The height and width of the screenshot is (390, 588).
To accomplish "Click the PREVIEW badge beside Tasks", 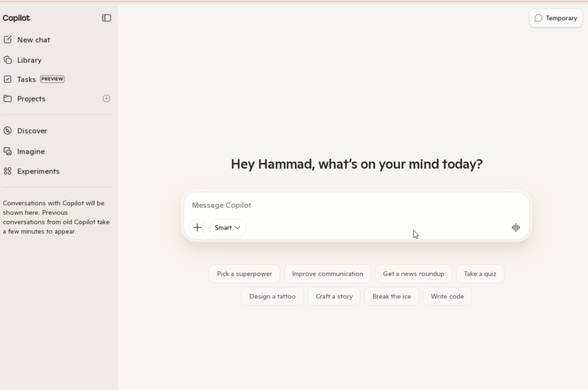I will pos(52,79).
